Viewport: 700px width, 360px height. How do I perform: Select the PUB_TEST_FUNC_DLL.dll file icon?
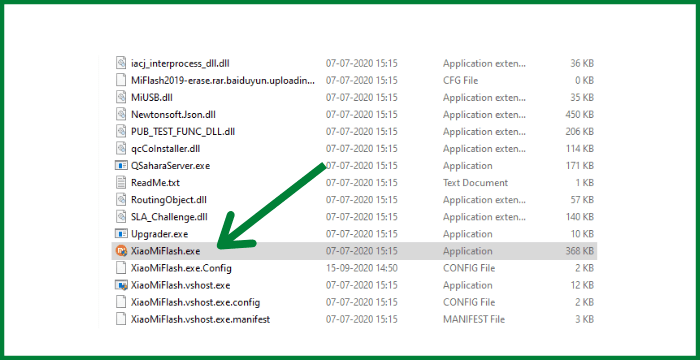tap(121, 132)
